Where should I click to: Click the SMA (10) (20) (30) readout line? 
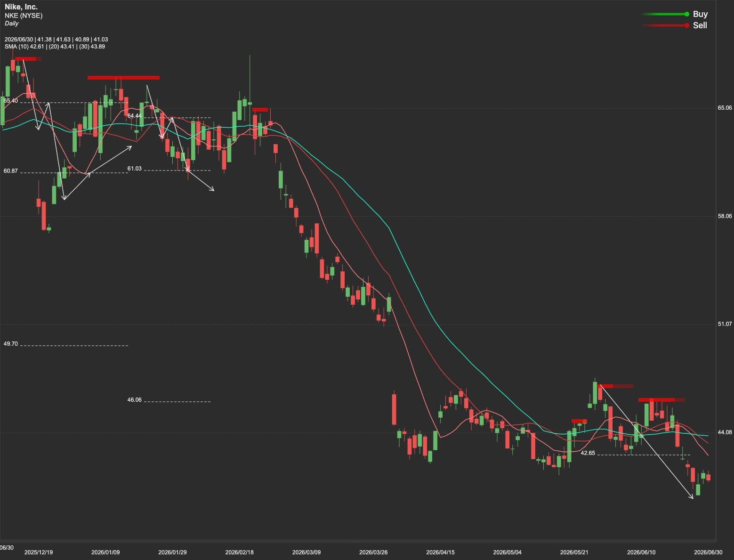pyautogui.click(x=55, y=47)
